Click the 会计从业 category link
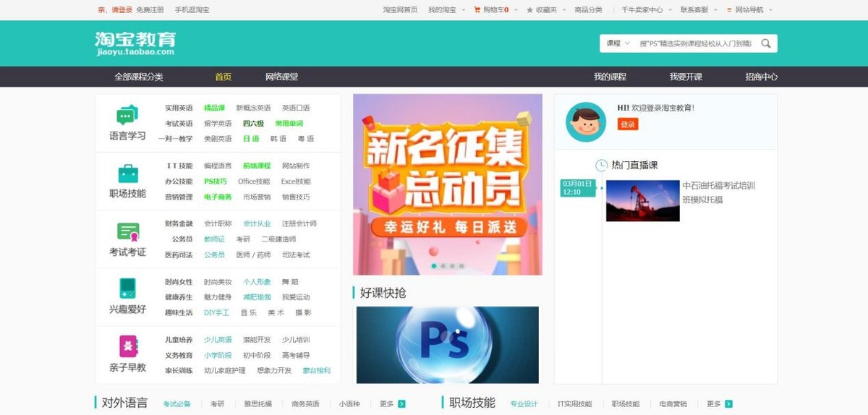Screen dimensions: 868x415 click(257, 224)
